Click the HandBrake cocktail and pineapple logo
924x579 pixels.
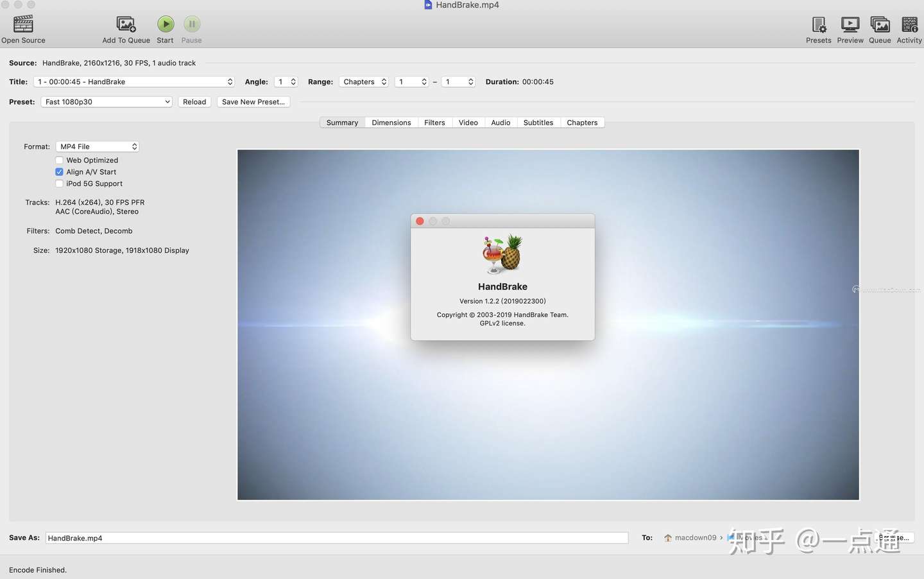point(502,254)
